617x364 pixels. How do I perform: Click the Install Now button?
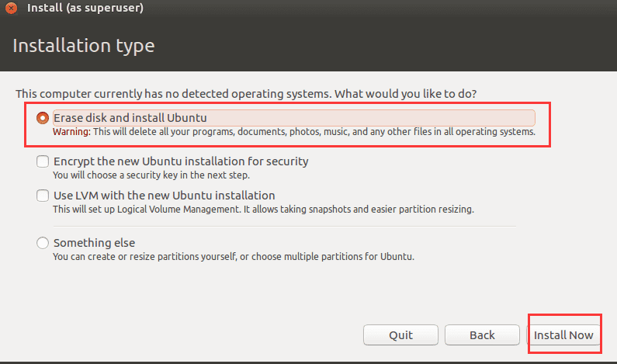point(563,335)
